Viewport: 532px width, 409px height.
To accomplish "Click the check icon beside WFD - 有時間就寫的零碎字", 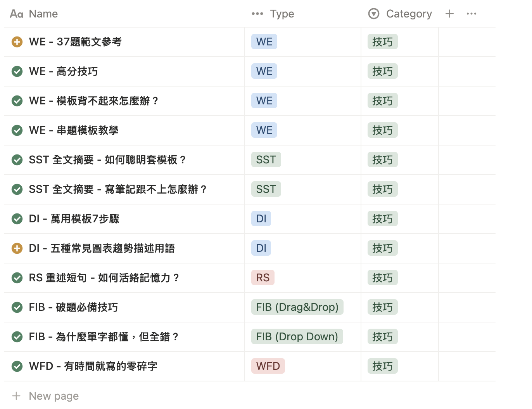I will (x=17, y=366).
